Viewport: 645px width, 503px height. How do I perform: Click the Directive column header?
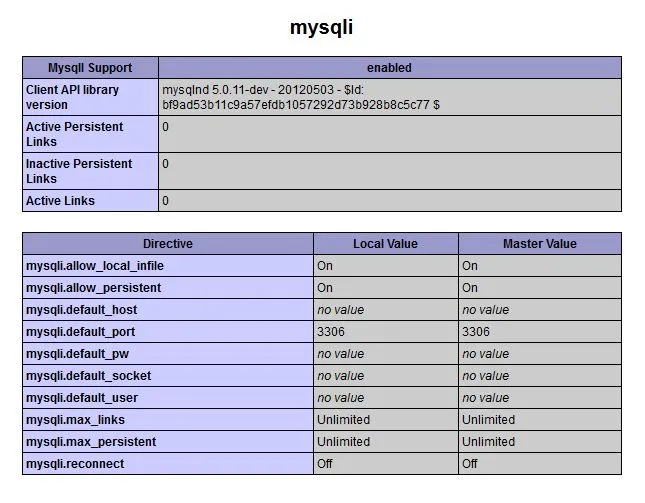[x=167, y=244]
